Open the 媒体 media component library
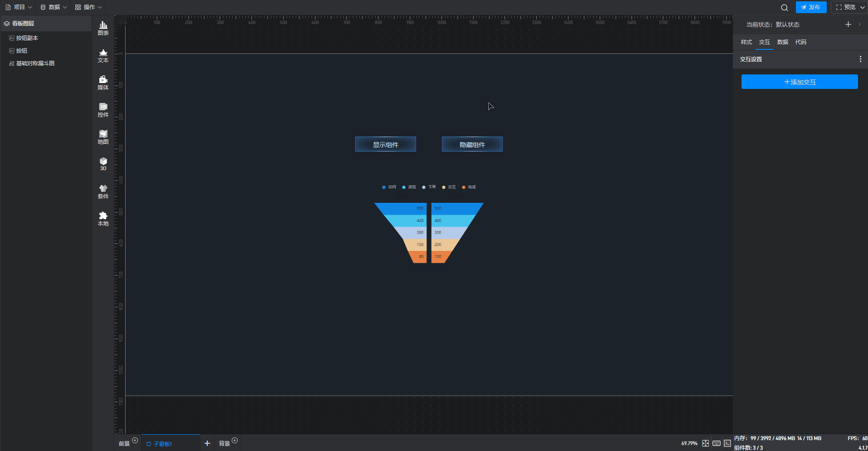 click(103, 83)
